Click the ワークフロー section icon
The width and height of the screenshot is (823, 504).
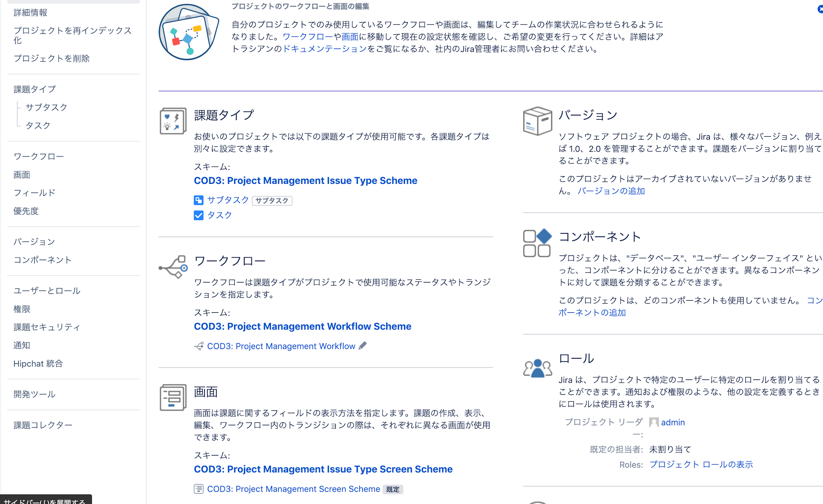tap(173, 267)
